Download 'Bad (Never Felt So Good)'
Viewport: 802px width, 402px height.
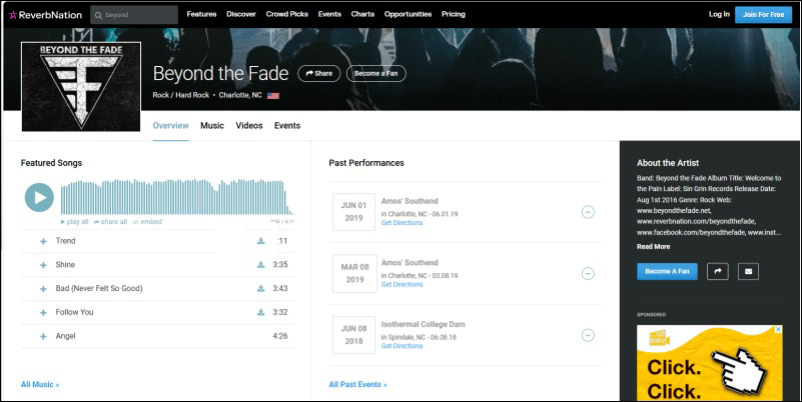tap(261, 288)
